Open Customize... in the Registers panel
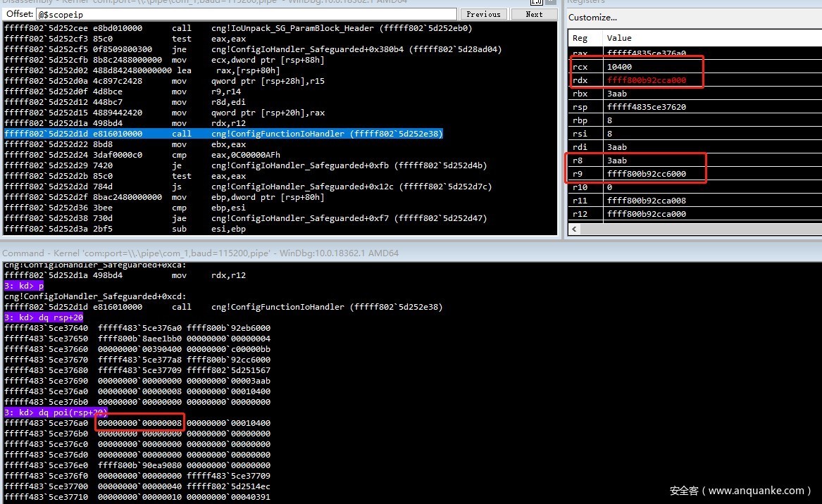822x504 pixels. (x=592, y=18)
